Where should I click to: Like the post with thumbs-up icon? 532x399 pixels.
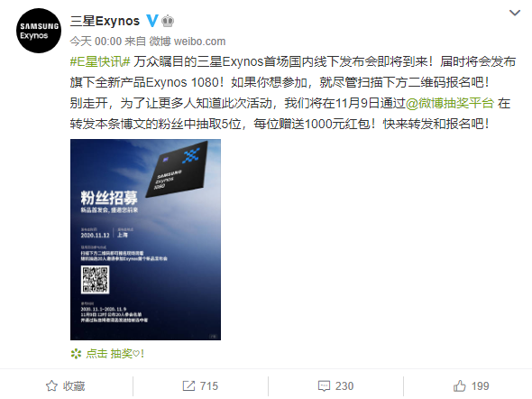click(x=459, y=385)
